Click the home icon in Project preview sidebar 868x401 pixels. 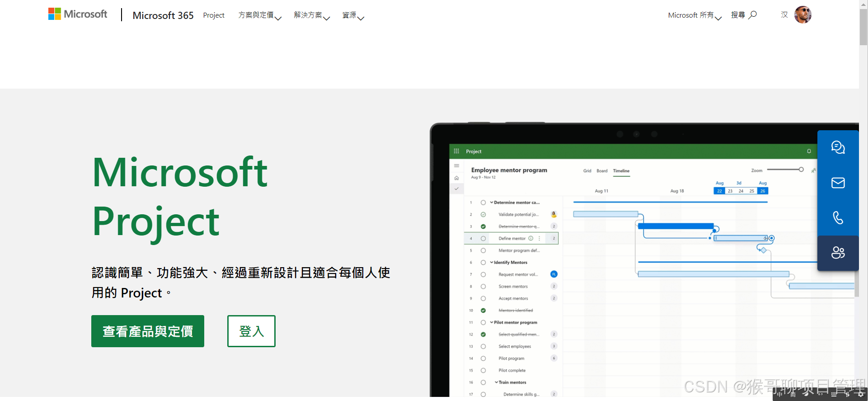pyautogui.click(x=456, y=178)
